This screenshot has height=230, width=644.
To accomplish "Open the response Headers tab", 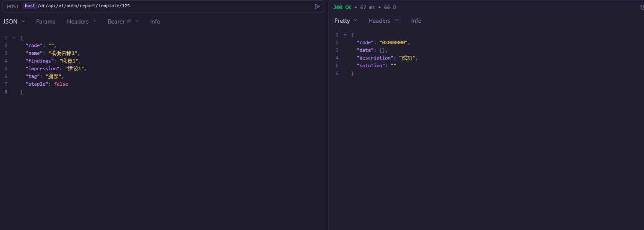I will (x=379, y=21).
